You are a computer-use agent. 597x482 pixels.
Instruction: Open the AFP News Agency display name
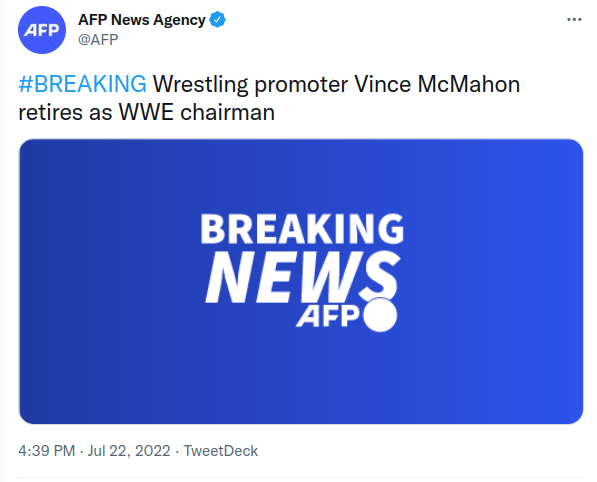(x=142, y=20)
